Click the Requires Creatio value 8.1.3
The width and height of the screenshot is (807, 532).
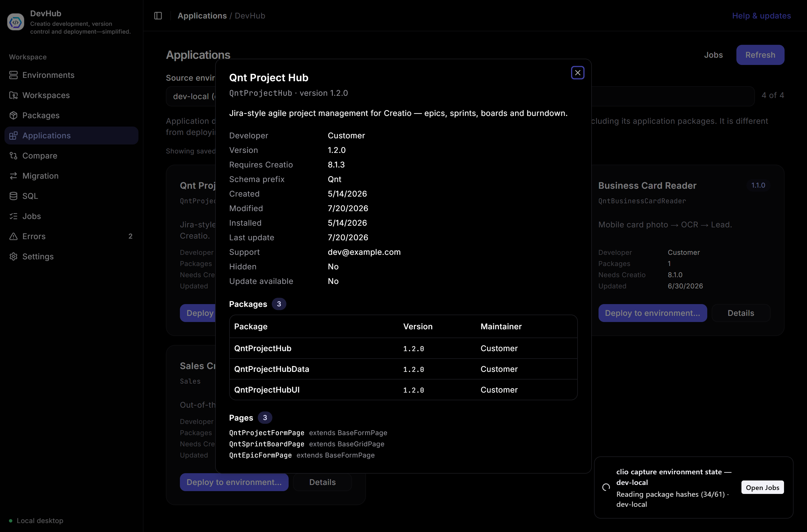336,165
